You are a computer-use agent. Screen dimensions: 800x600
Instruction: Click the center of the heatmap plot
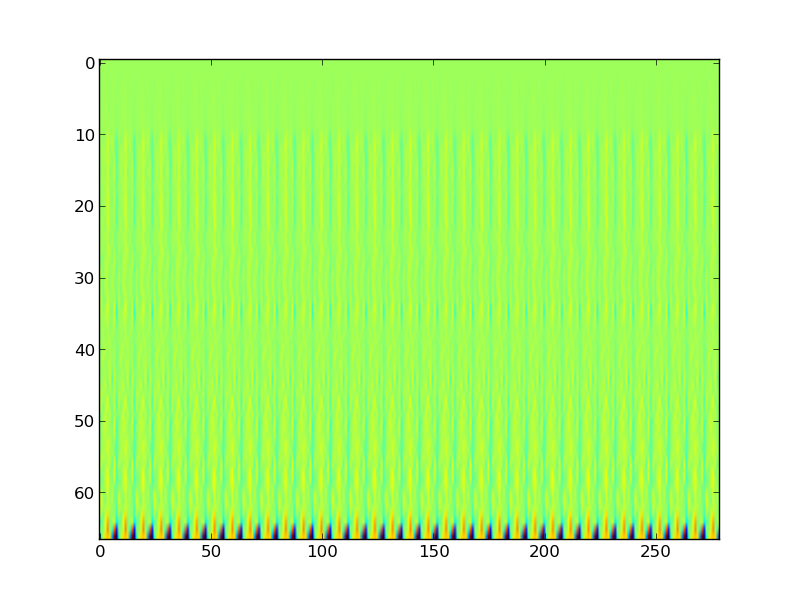point(409,299)
